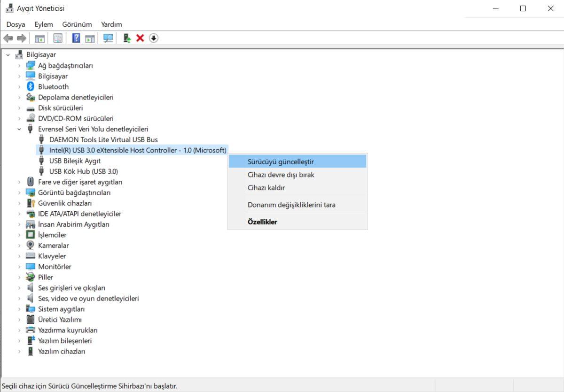This screenshot has width=564, height=392.
Task: Click the Bluetooth category icon
Action: (x=31, y=86)
